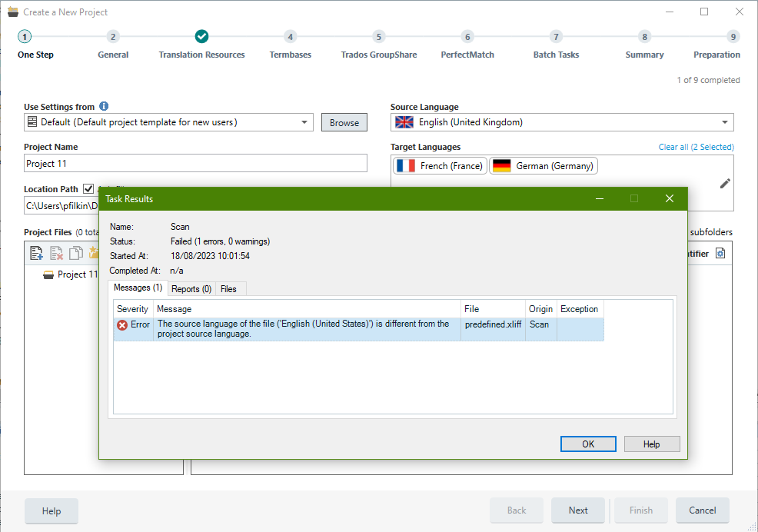Switch to the Reports (0) tab
Viewport: 758px width, 532px height.
pyautogui.click(x=191, y=289)
